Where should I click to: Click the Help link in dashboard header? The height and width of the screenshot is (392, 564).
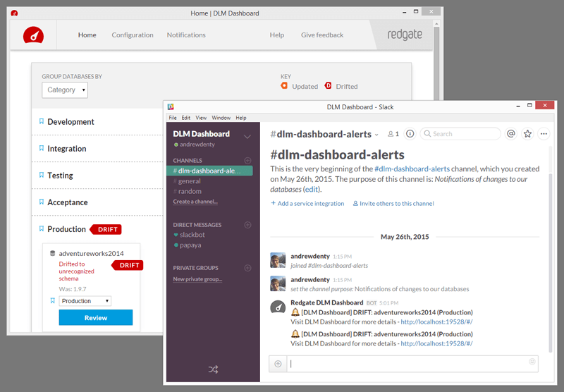[277, 35]
